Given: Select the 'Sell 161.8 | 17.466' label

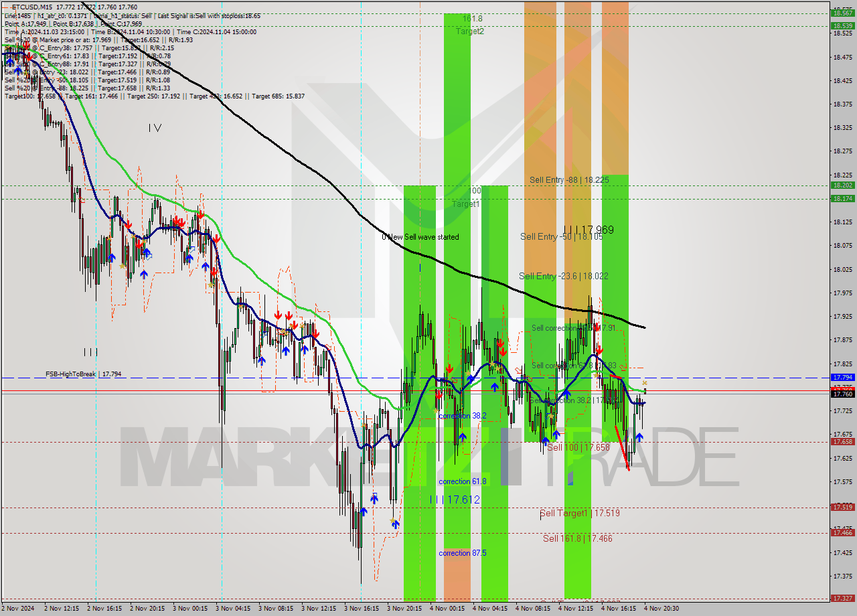Looking at the screenshot, I should click(577, 538).
